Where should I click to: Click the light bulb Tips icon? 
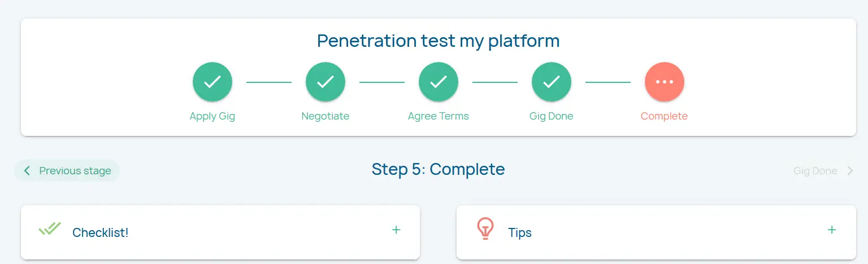[x=485, y=229]
